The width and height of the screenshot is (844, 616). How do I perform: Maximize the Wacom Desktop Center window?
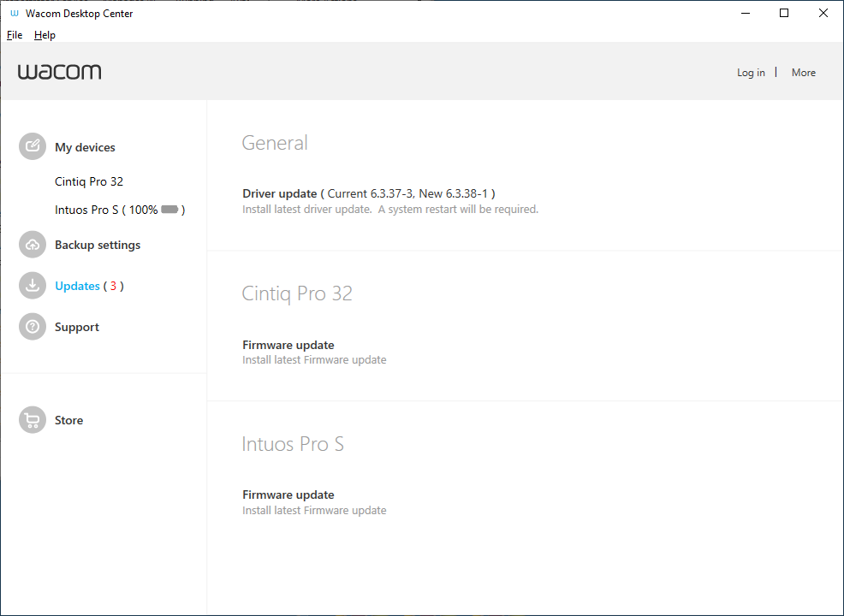[784, 14]
